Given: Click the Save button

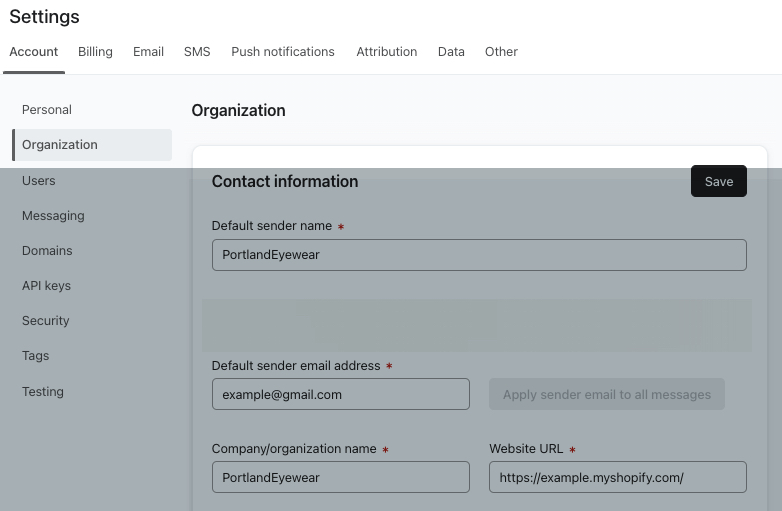Looking at the screenshot, I should coord(718,181).
